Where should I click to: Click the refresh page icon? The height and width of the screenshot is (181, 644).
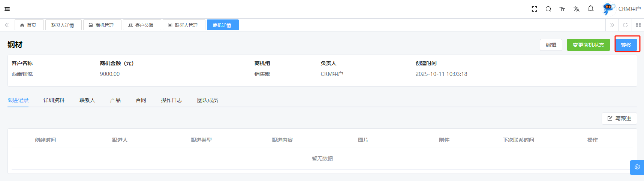[625, 25]
